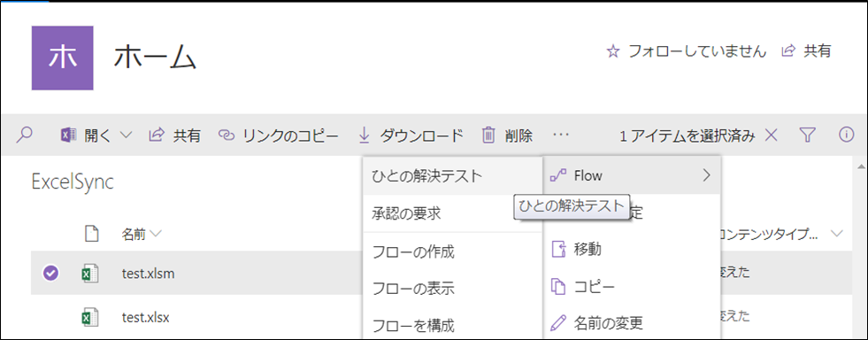Screen dimensions: 868x340
Task: Click the Excel file icon of test.xlsx
Action: [x=89, y=318]
